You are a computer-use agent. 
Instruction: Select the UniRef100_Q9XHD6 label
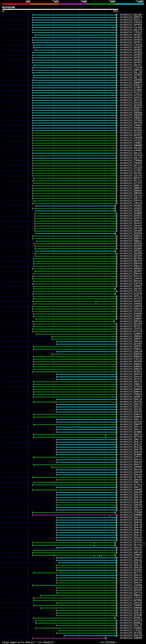[x=131, y=361]
